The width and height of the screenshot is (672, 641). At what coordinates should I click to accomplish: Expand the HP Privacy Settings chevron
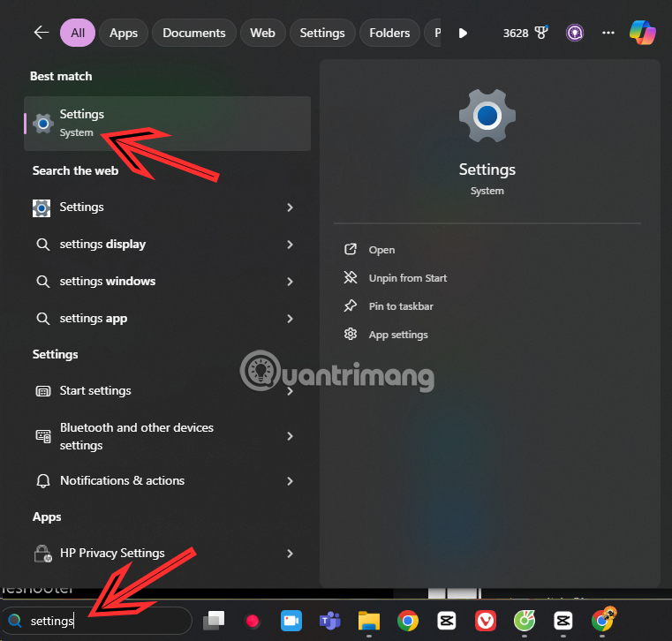tap(291, 554)
